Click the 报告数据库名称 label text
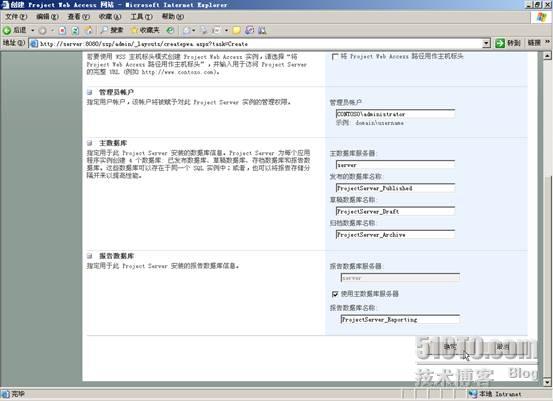 (x=353, y=308)
